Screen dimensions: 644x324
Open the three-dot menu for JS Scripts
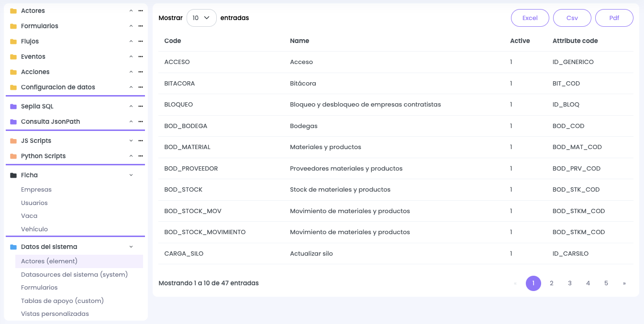[141, 140]
